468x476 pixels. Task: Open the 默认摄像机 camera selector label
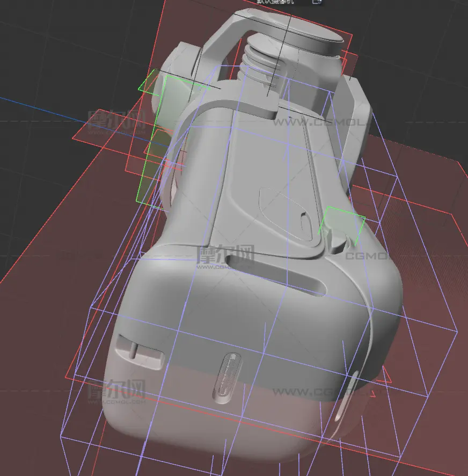(275, 2)
